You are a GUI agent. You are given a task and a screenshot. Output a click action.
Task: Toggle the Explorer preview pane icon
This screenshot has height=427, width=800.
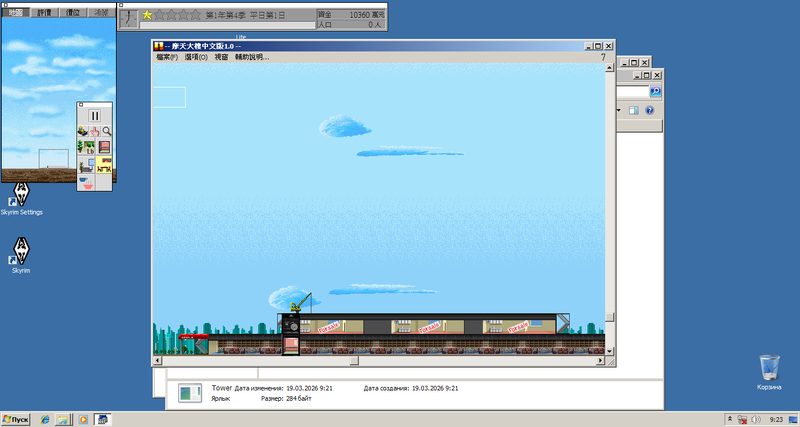click(x=634, y=110)
